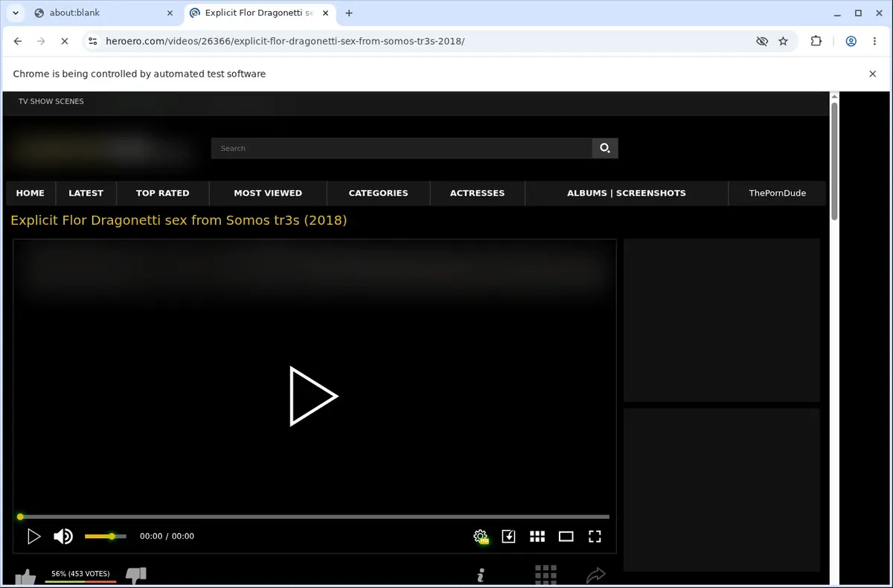Open the TV SHOW SCENES link
This screenshot has height=588, width=893.
pyautogui.click(x=51, y=101)
